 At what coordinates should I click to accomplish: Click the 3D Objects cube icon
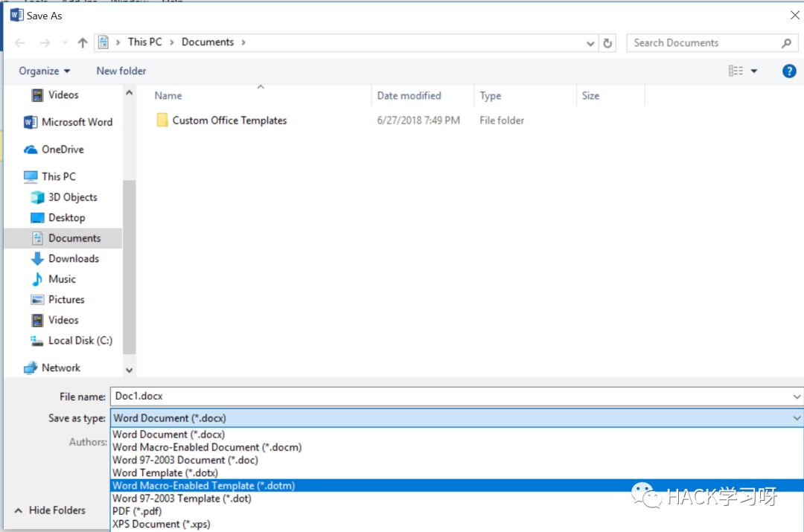pos(37,197)
